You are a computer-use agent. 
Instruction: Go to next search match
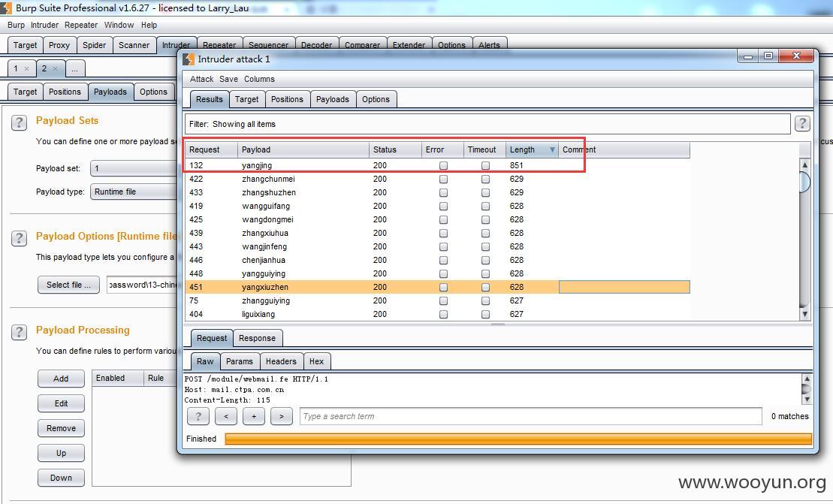click(x=282, y=416)
